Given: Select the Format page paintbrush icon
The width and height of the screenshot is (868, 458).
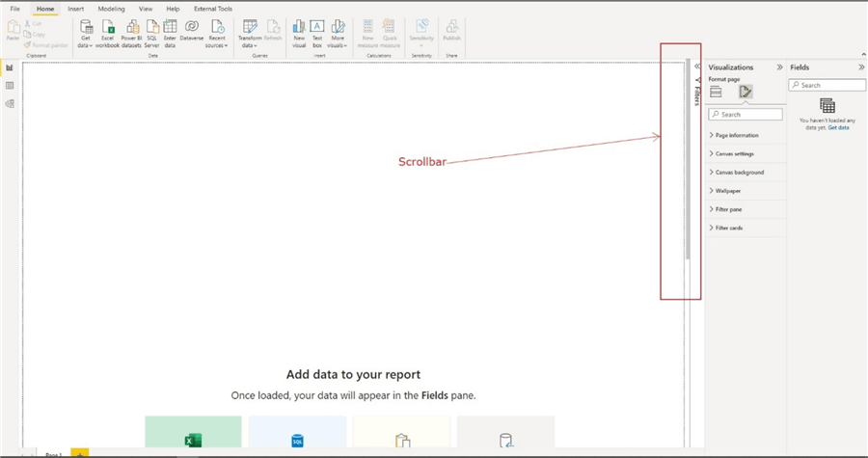Looking at the screenshot, I should (x=746, y=92).
